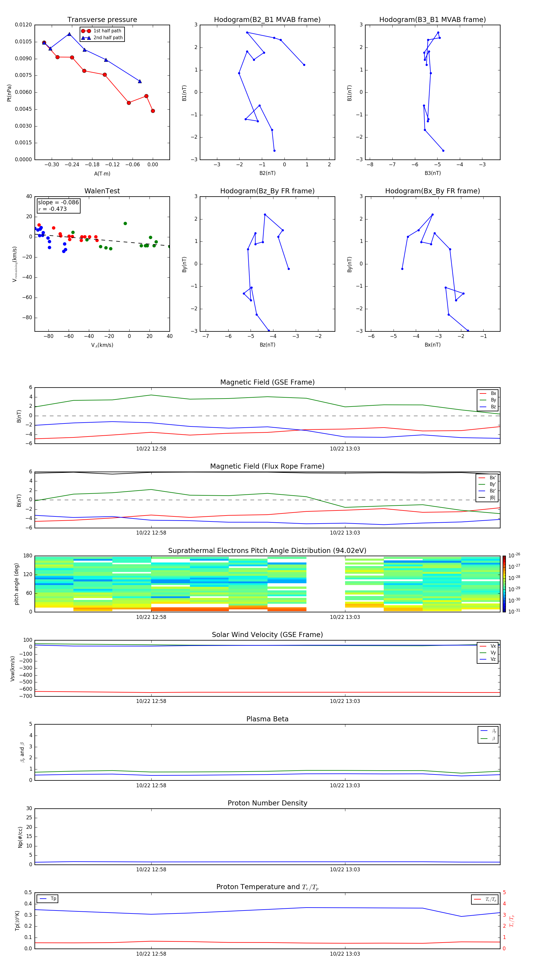This screenshot has height=980, width=535.
Task: Click the V_A(km/s) axis label under WalenTest
Action: click(102, 345)
